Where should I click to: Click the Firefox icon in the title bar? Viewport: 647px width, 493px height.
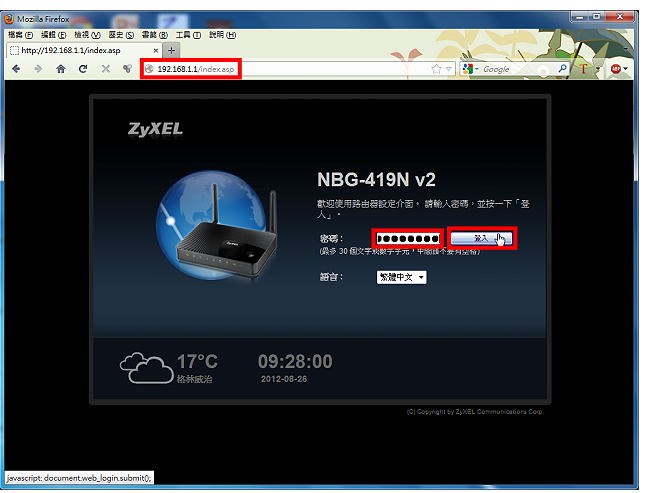9,19
